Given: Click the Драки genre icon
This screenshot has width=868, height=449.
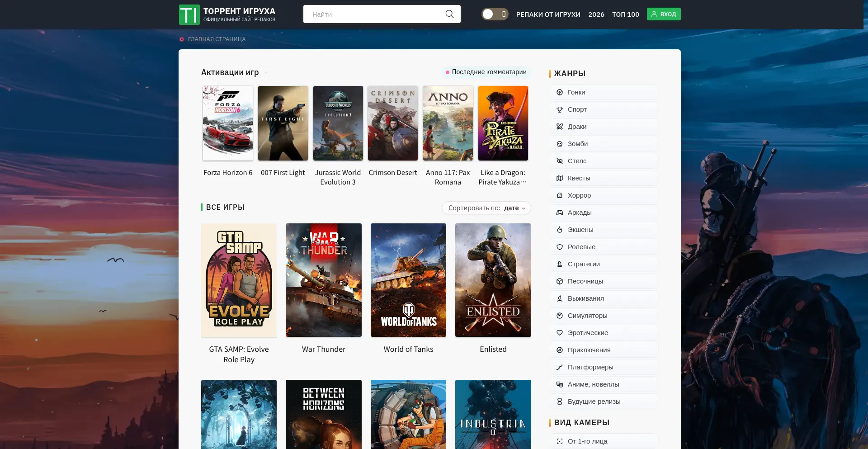Looking at the screenshot, I should click(560, 127).
